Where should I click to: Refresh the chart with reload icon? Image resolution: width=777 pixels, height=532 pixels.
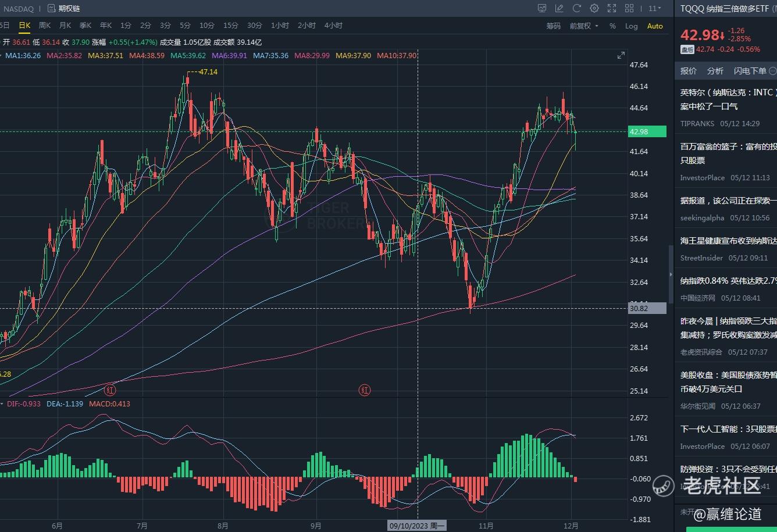[577, 8]
